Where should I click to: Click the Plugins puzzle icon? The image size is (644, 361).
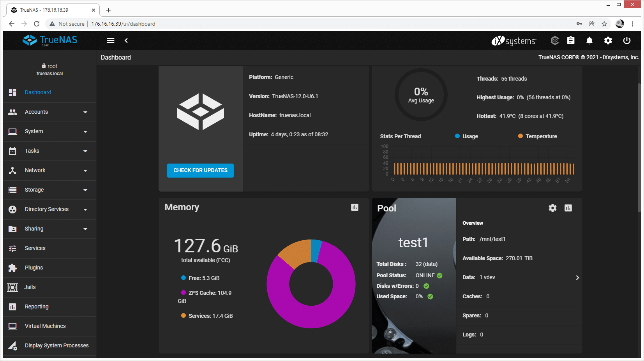[12, 268]
